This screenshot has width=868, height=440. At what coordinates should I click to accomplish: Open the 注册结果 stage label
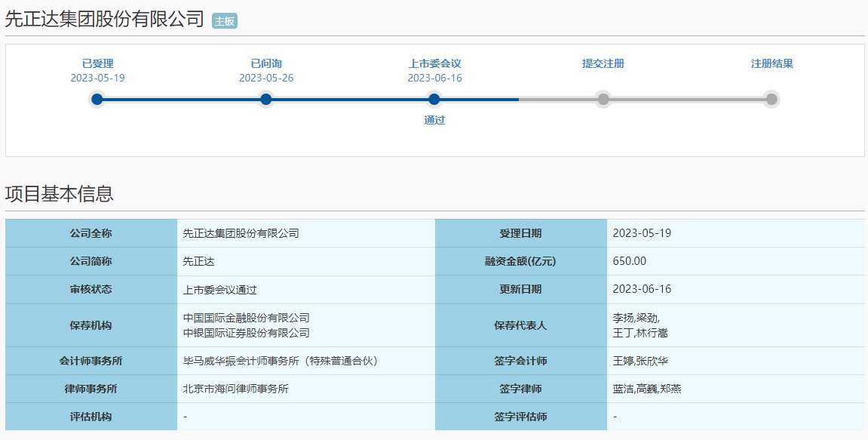(771, 63)
